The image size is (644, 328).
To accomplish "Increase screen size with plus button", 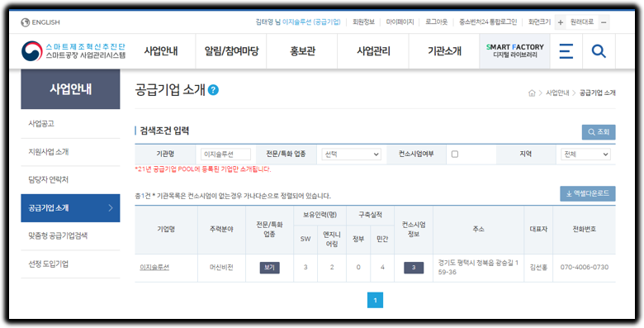I will pyautogui.click(x=561, y=22).
